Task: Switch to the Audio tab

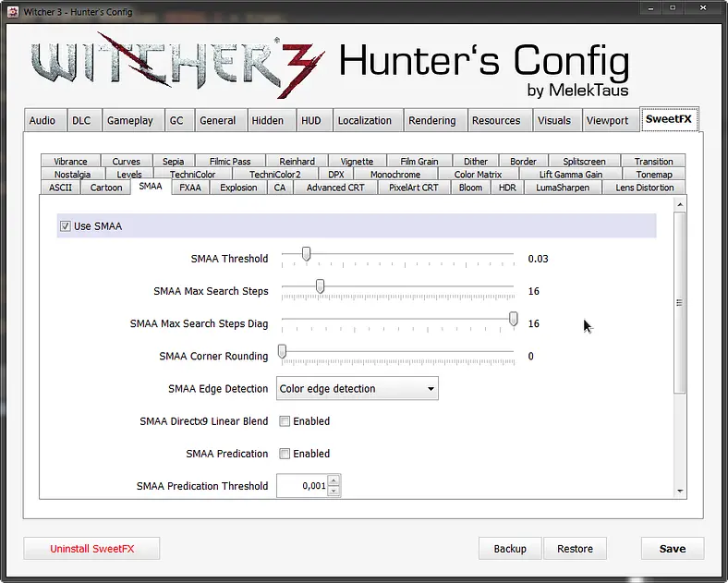Action: tap(45, 121)
